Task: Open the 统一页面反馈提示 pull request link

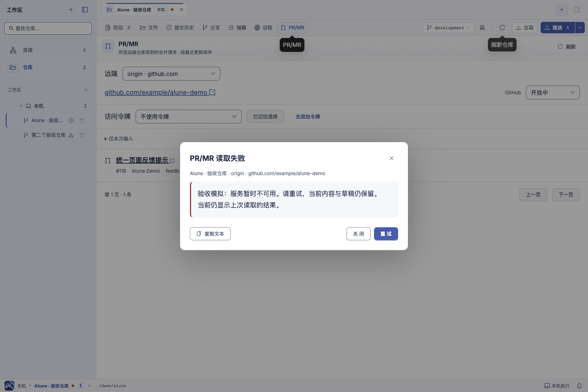Action: [x=142, y=160]
